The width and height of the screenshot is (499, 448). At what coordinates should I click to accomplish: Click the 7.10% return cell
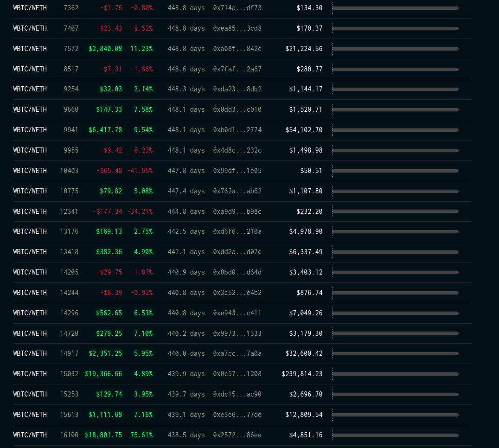coord(143,333)
